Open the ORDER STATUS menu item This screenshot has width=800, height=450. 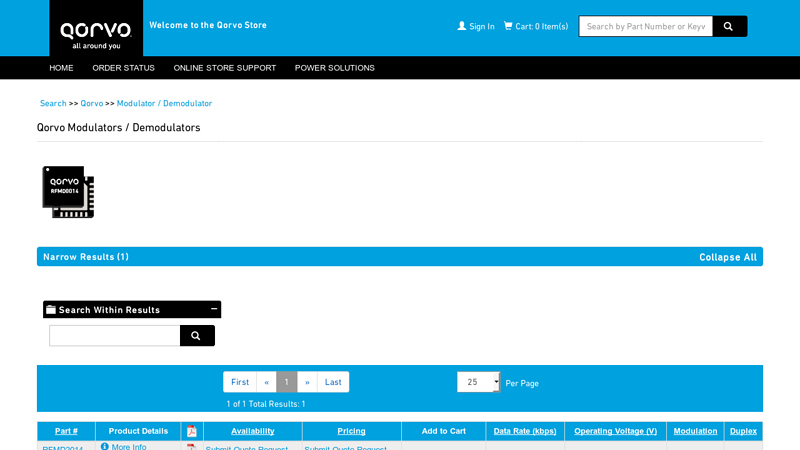point(123,68)
